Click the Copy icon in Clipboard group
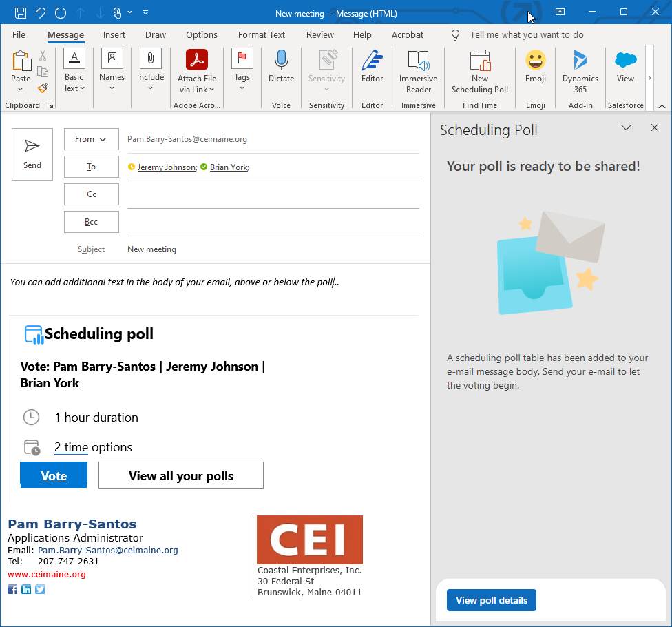The width and height of the screenshot is (672, 627). (x=43, y=72)
